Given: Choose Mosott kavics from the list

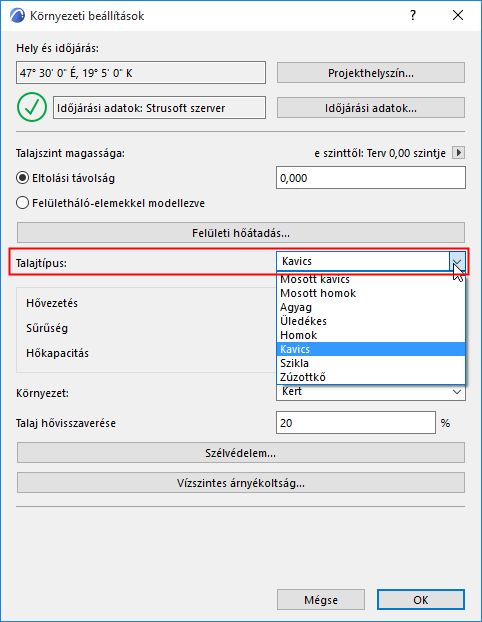Looking at the screenshot, I should 371,279.
